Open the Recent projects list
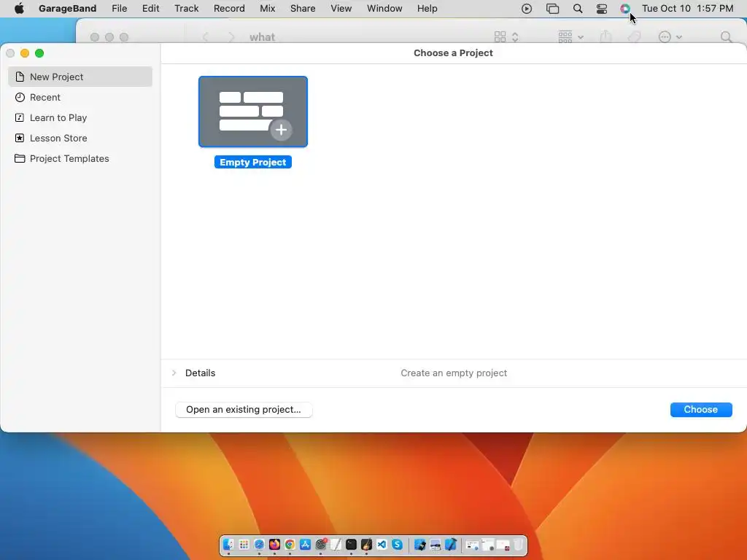This screenshot has height=560, width=747. (x=80, y=97)
